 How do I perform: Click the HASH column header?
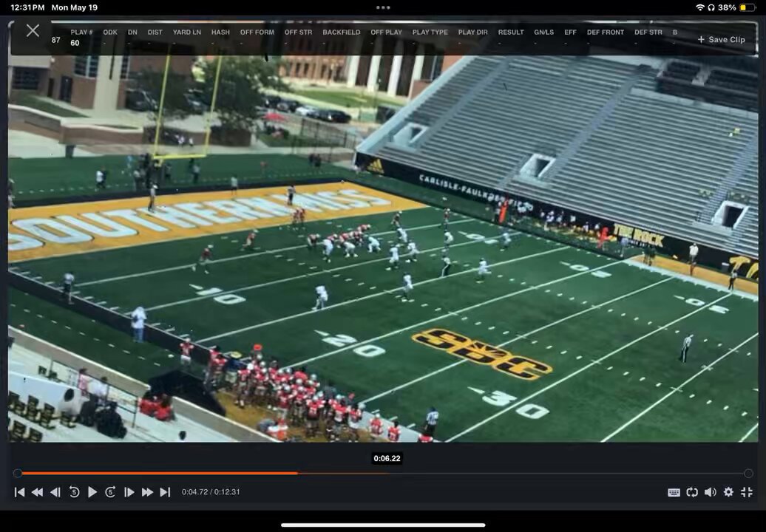point(220,33)
